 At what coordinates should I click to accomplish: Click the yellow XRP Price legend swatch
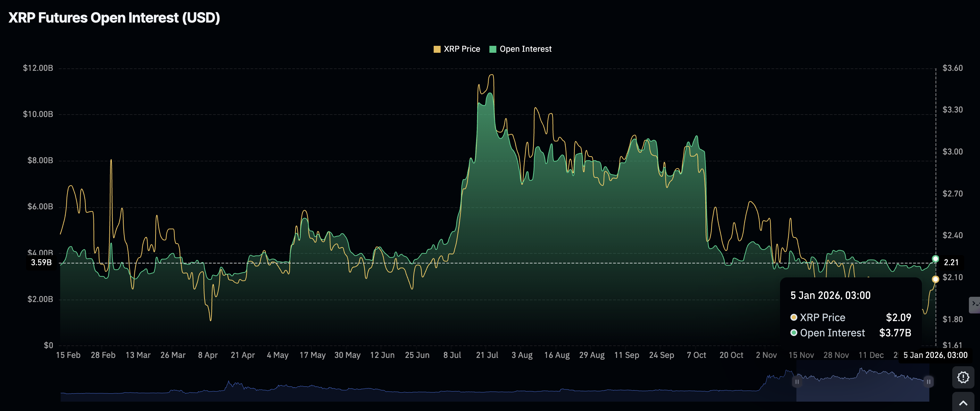[437, 49]
